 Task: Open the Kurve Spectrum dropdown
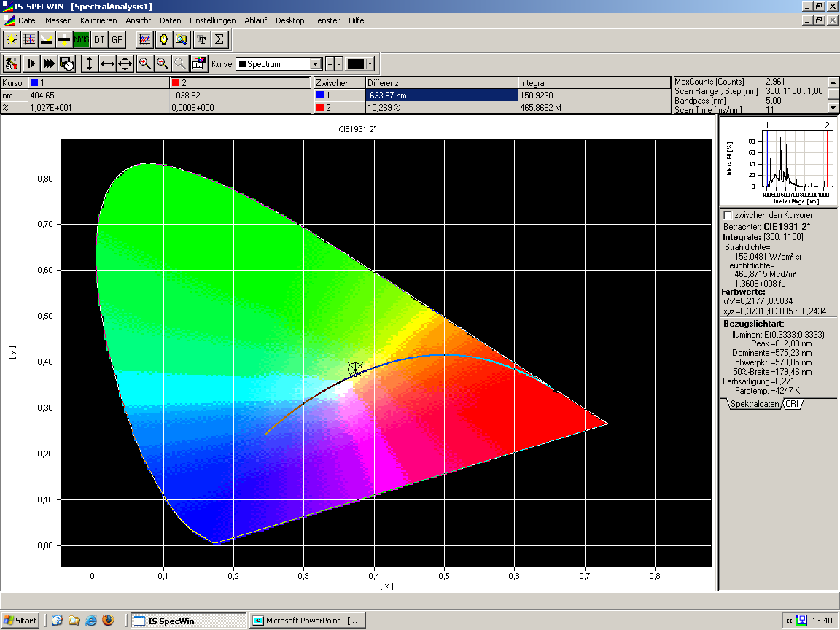(316, 64)
